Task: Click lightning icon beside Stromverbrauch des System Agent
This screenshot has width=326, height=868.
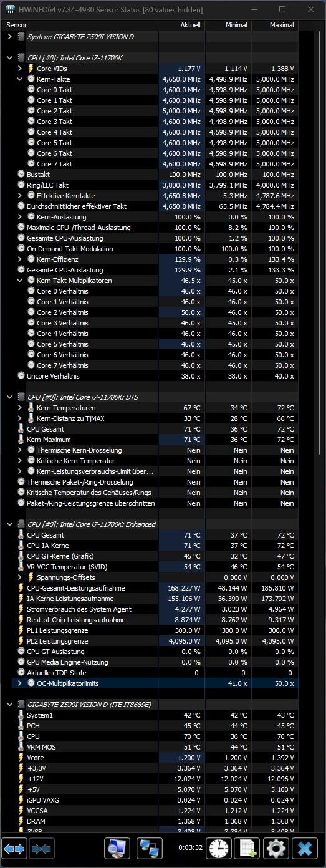Action: click(x=21, y=609)
